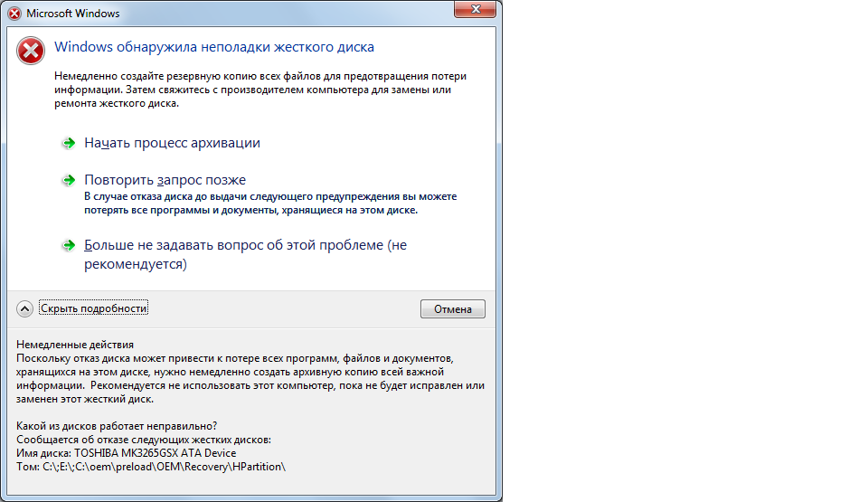Image resolution: width=868 pixels, height=502 pixels.
Task: Click the Скрыть подробности label
Action: click(93, 308)
